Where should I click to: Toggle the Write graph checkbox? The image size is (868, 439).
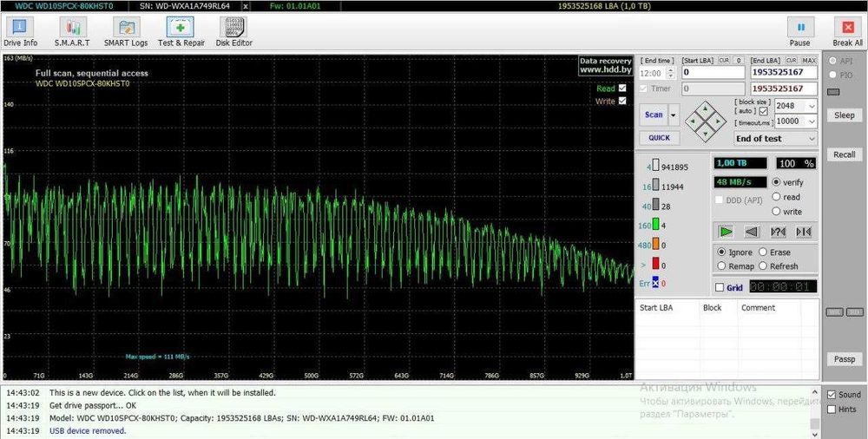[622, 101]
